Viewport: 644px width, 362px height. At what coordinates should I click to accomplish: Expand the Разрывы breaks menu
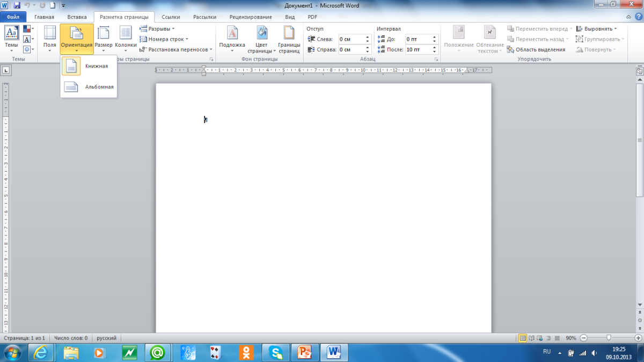tap(157, 29)
